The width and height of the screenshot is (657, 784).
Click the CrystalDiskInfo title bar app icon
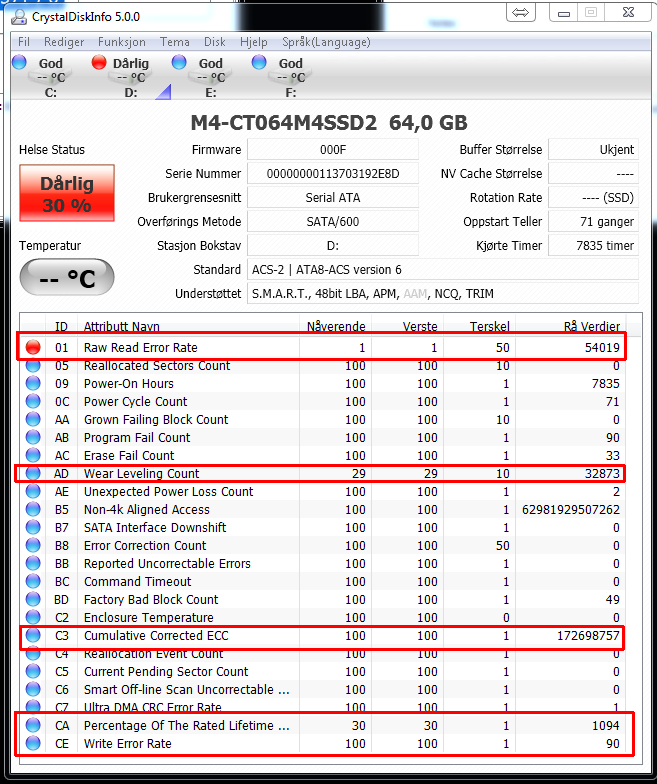(19, 16)
